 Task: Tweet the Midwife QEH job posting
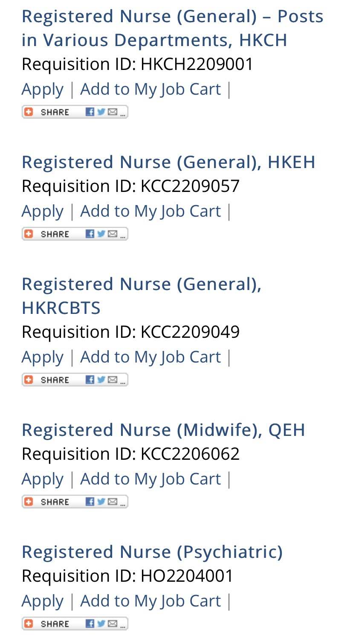(101, 502)
